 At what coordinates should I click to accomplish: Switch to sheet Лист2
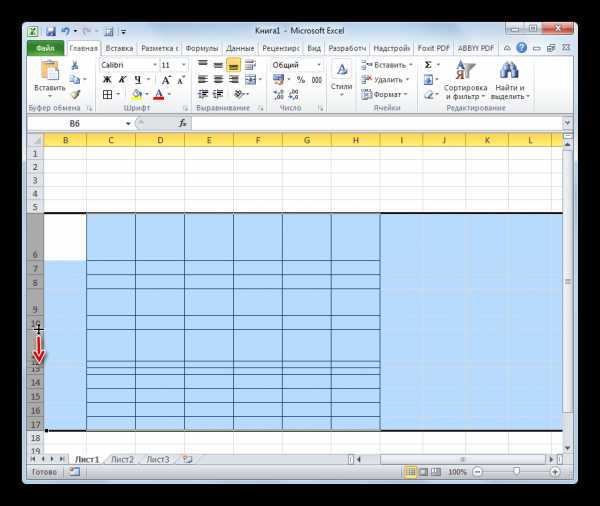click(122, 459)
